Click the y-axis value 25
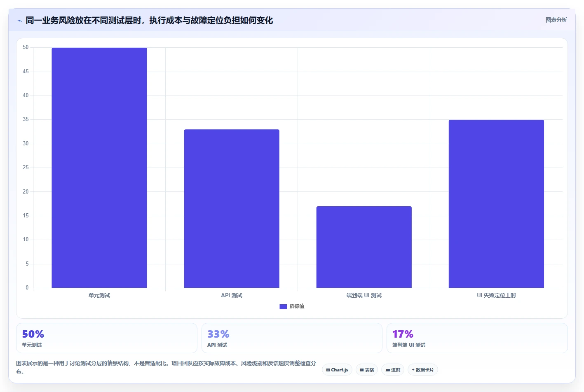The width and height of the screenshot is (584, 392). (x=26, y=168)
